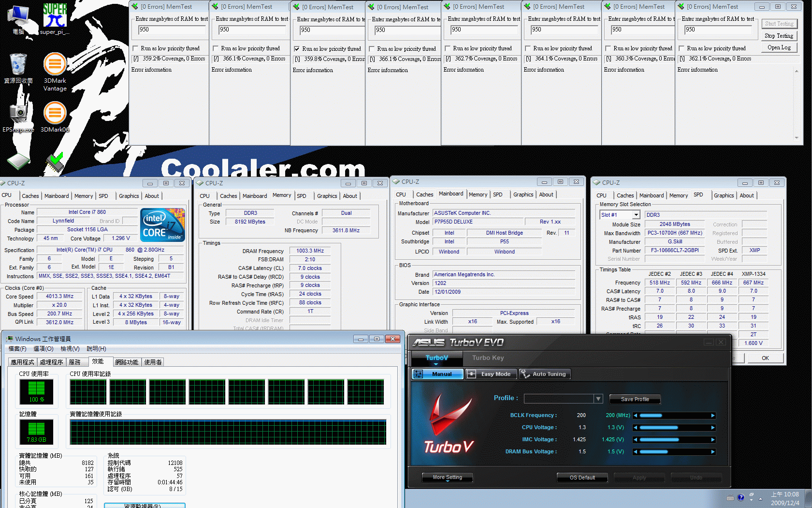Switch to the 使用者 tab in Task Manager
This screenshot has height=508, width=812.
[153, 362]
